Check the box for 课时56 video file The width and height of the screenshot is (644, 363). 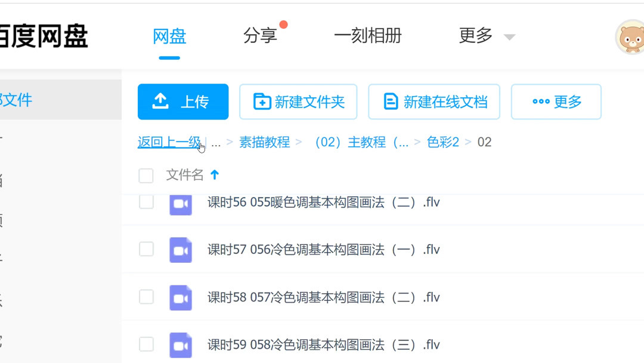click(146, 202)
